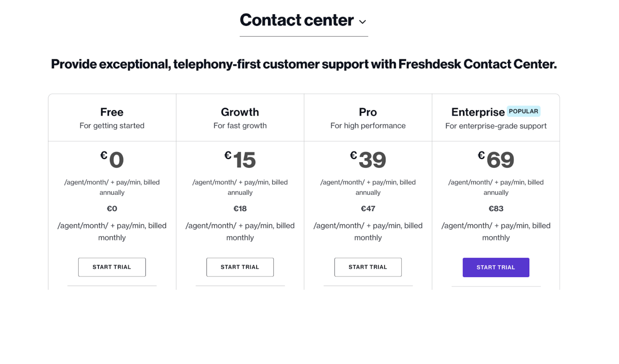Click 'For high performance' subtitle text
The height and width of the screenshot is (364, 619).
pyautogui.click(x=367, y=126)
